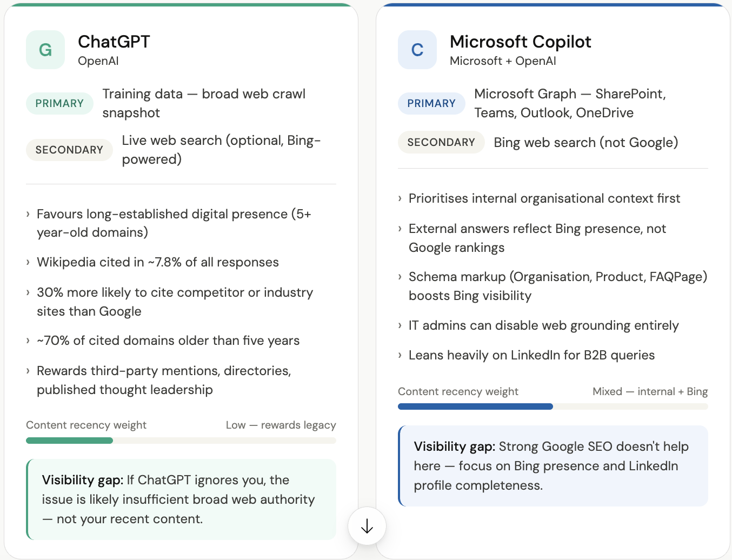
Task: Click 'Favours long-established digital presence' bullet
Action: [x=174, y=223]
